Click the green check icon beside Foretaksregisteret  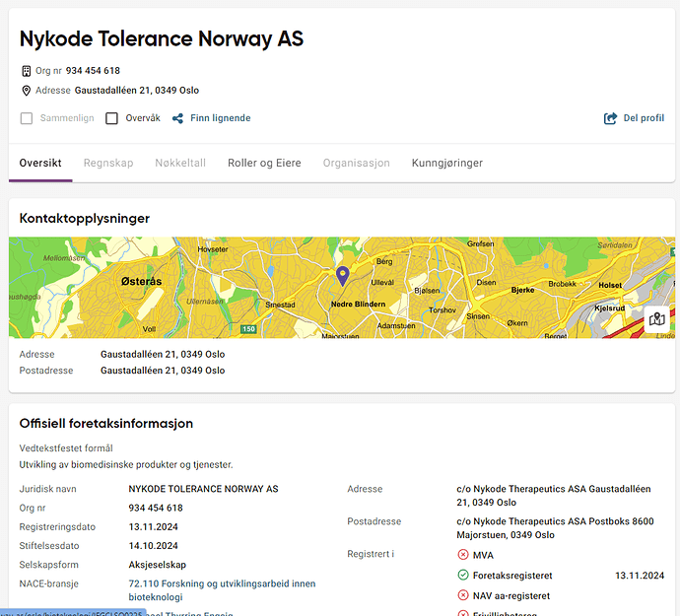tap(463, 575)
